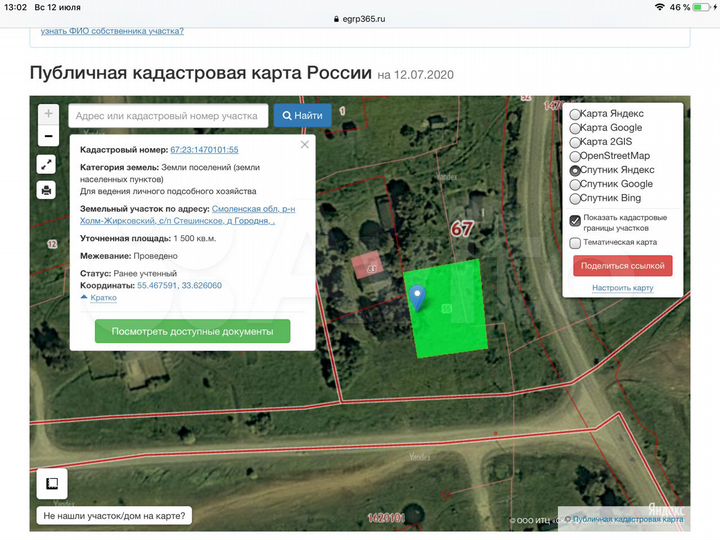Screen dimensions: 720x540
Task: Select the Карта Яндекс radio option
Action: click(x=575, y=114)
